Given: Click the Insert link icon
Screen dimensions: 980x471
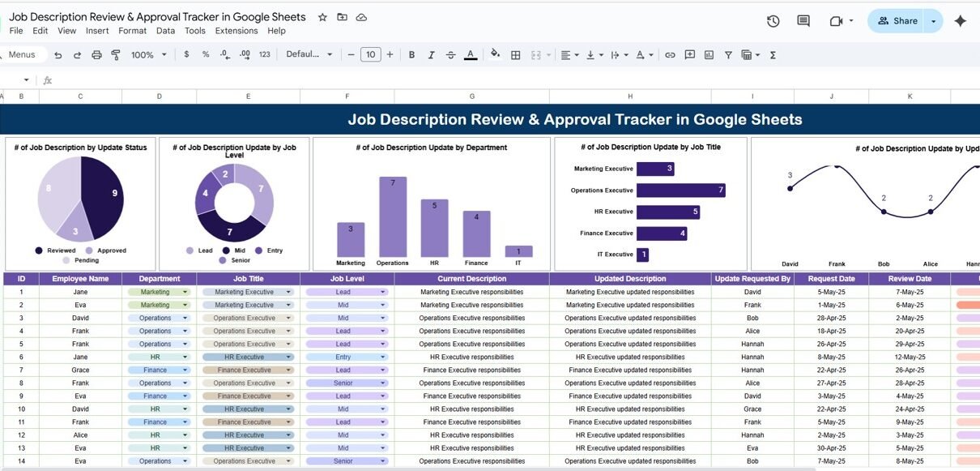Looking at the screenshot, I should tap(670, 55).
